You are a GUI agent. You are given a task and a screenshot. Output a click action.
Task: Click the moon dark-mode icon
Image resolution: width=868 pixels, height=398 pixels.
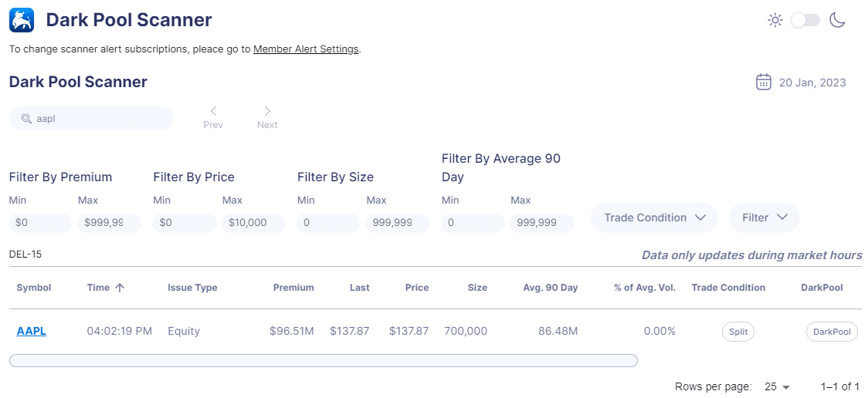[837, 21]
